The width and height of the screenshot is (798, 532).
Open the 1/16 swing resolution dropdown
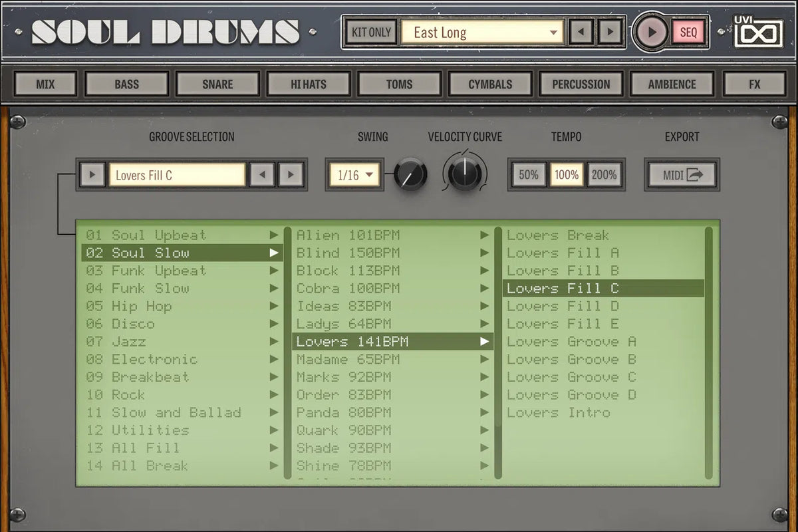[x=356, y=176]
